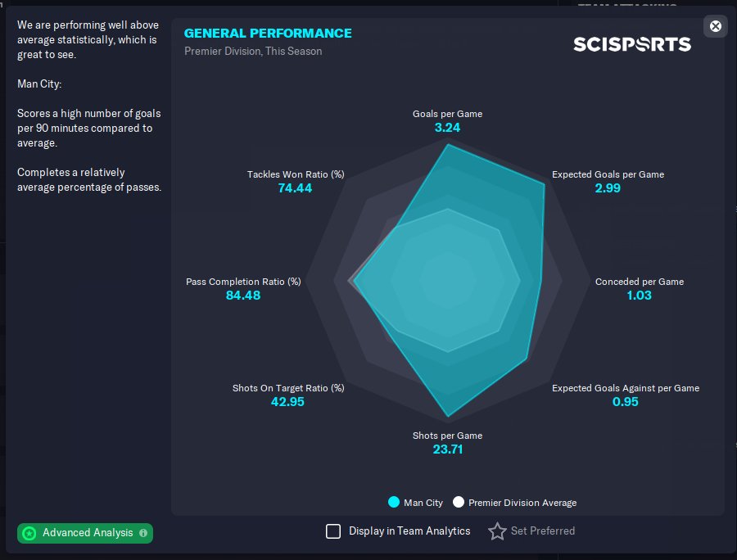This screenshot has height=560, width=737.
Task: Click the Set Preferred star icon
Action: coord(497,531)
